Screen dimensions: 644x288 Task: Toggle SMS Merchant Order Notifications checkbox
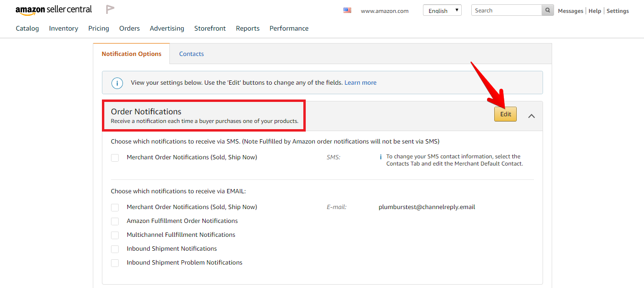[x=115, y=158]
